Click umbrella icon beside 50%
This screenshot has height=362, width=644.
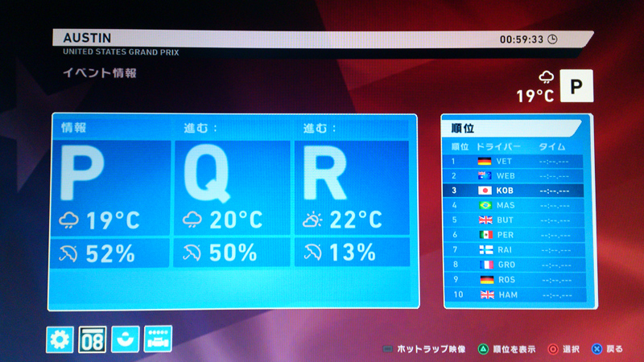pyautogui.click(x=192, y=253)
